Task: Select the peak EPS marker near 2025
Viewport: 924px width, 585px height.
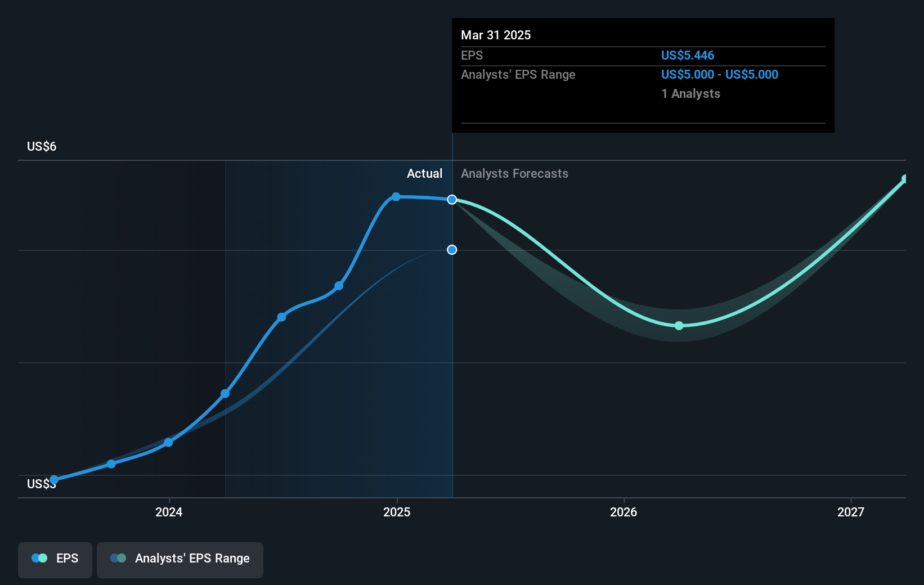Action: [x=396, y=196]
